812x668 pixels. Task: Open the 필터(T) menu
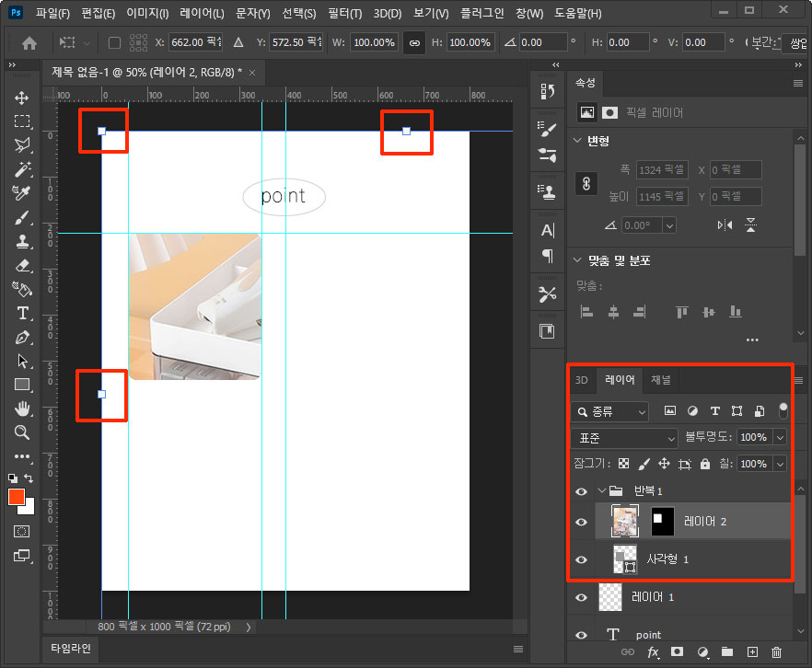(x=345, y=13)
